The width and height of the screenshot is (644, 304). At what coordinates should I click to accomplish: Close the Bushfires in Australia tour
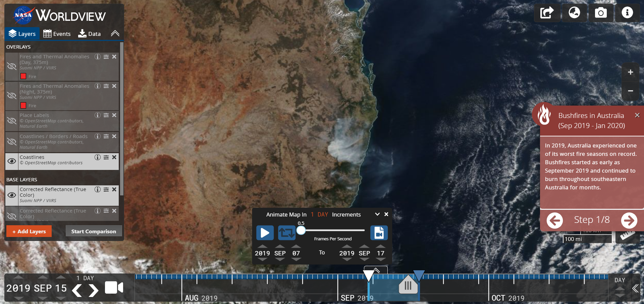(637, 115)
